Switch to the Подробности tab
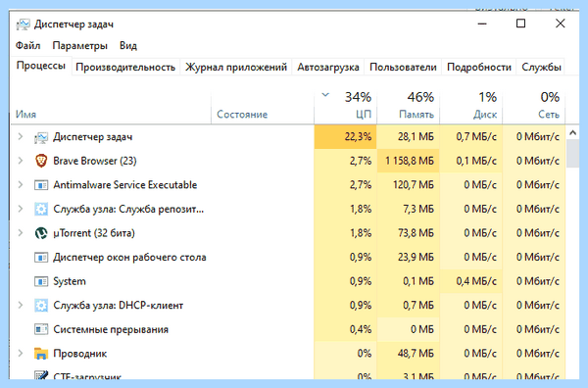Image resolution: width=588 pixels, height=388 pixels. [479, 67]
